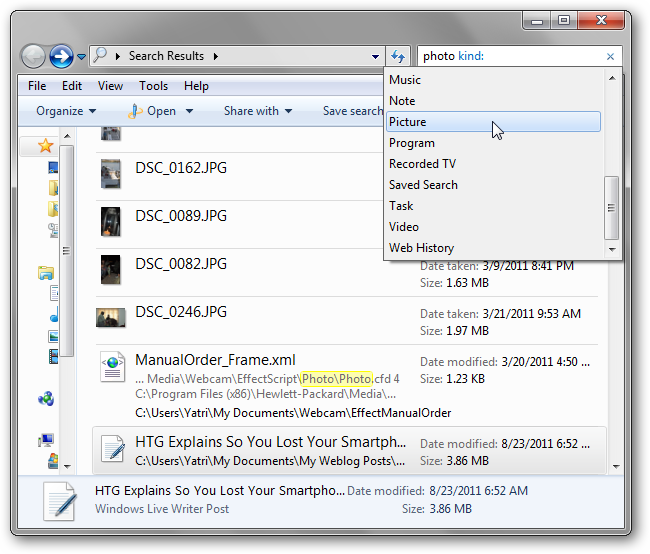This screenshot has height=554, width=650.
Task: Choose Program from the kind list
Action: tap(493, 143)
